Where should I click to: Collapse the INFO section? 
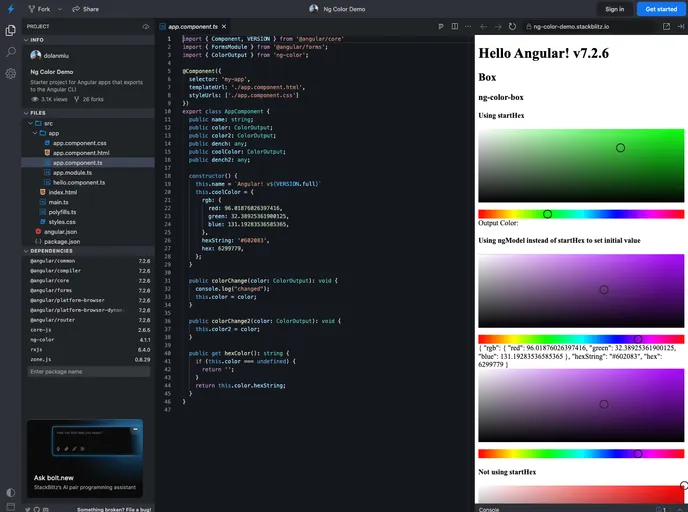pos(88,40)
